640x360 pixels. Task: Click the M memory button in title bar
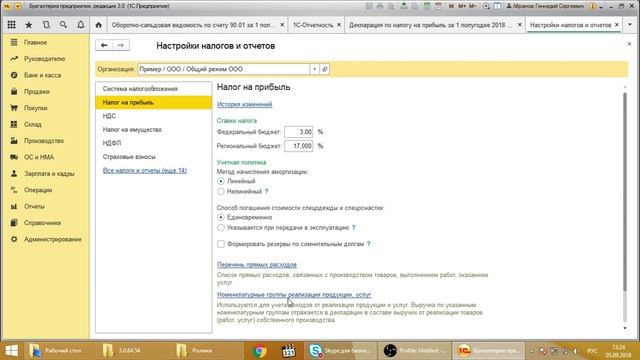[x=451, y=6]
